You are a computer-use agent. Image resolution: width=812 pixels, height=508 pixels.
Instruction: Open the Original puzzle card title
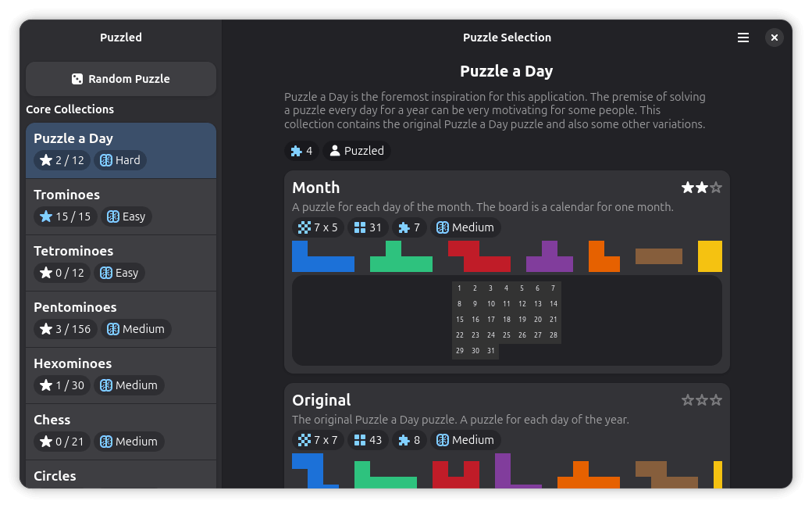tap(322, 400)
